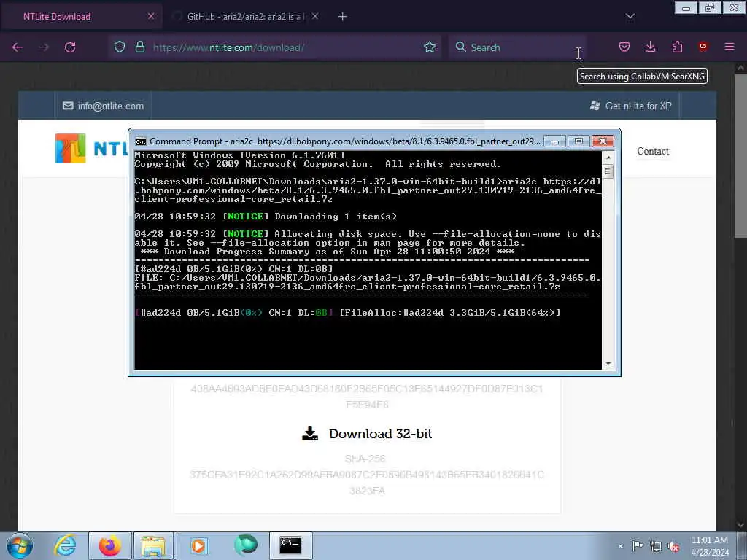Launch Internet Explorer from taskbar
Image resolution: width=747 pixels, height=560 pixels.
tap(65, 545)
